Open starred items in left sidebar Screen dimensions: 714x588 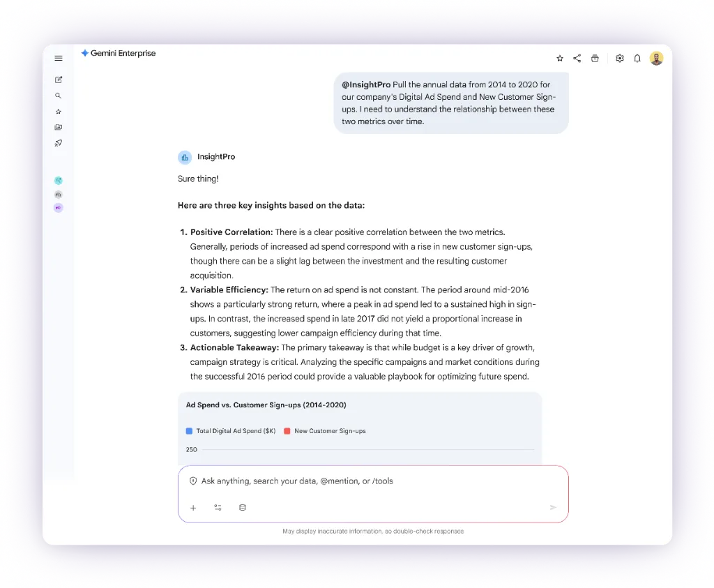pos(59,112)
